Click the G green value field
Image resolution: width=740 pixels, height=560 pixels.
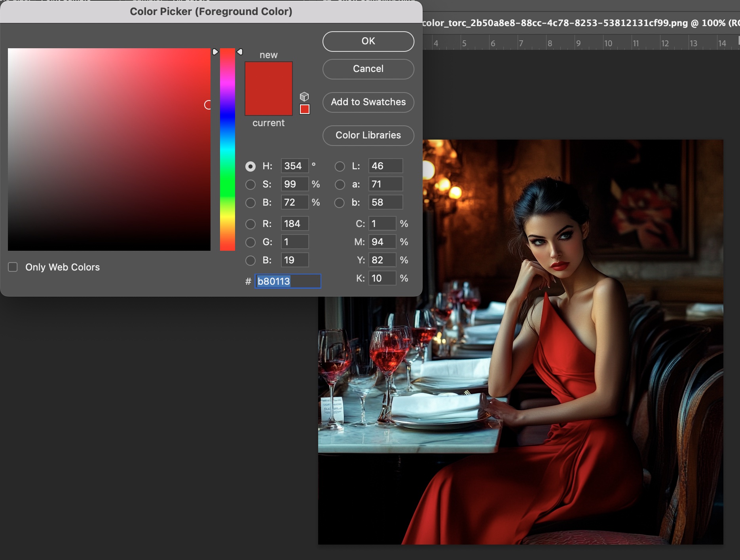294,242
